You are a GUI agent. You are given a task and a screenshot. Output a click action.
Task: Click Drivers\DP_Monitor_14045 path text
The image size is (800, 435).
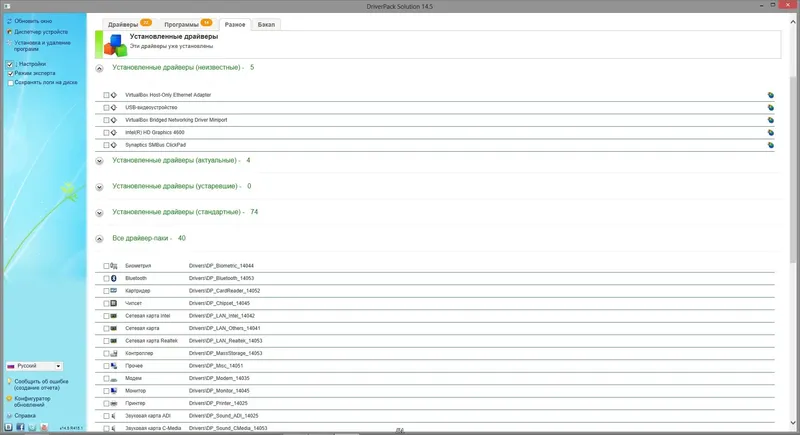pos(219,391)
